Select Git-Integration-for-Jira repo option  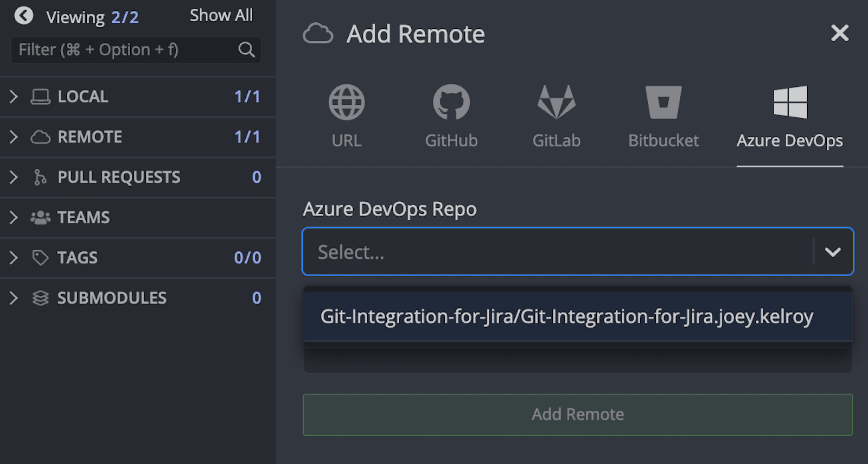click(x=566, y=316)
